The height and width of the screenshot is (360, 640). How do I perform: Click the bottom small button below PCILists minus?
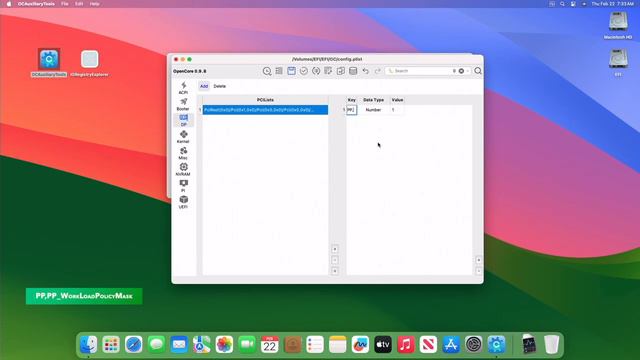(335, 271)
